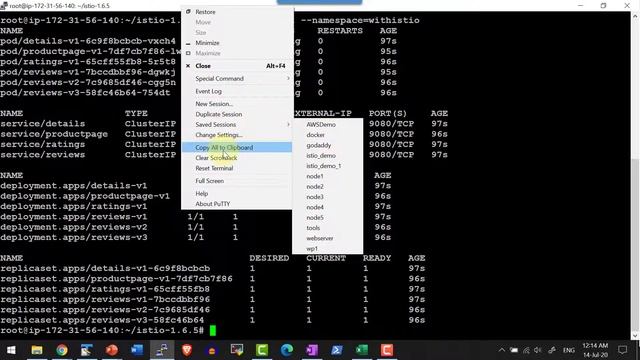Expand the Special Command submenu
This screenshot has height=360, width=640.
point(237,78)
